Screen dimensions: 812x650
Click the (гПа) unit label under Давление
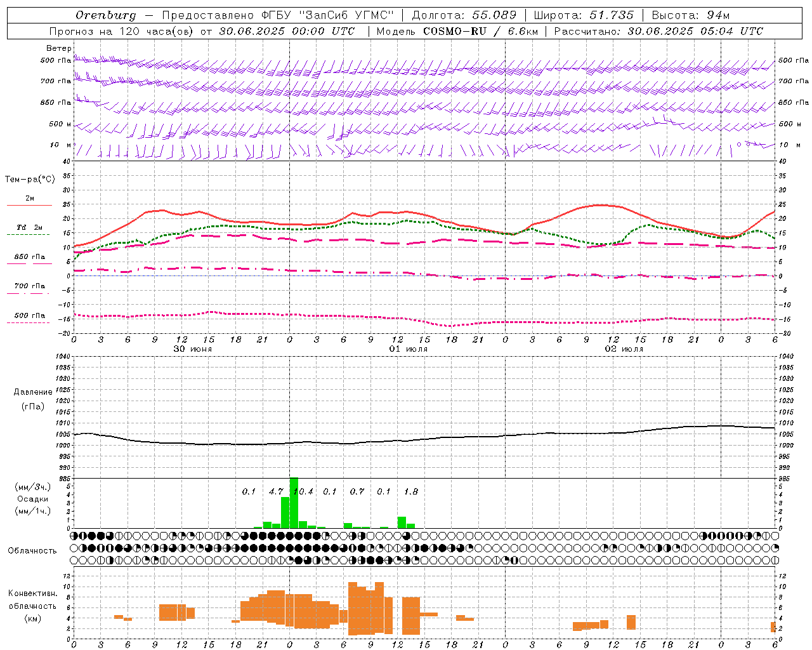point(33,407)
